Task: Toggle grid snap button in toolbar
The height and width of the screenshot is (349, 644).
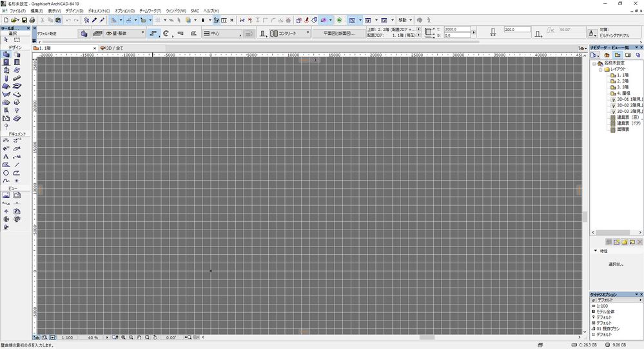Action: point(158,20)
